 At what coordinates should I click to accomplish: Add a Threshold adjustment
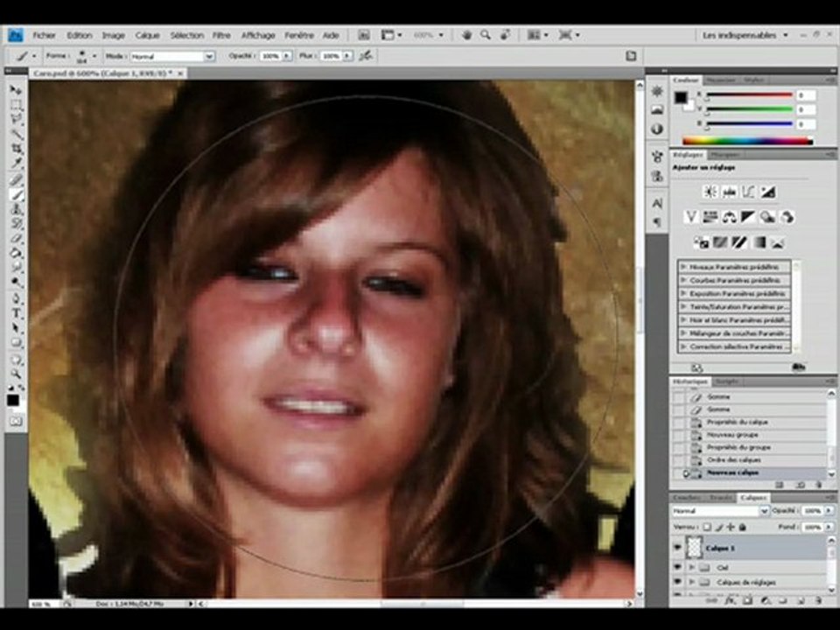click(x=739, y=242)
